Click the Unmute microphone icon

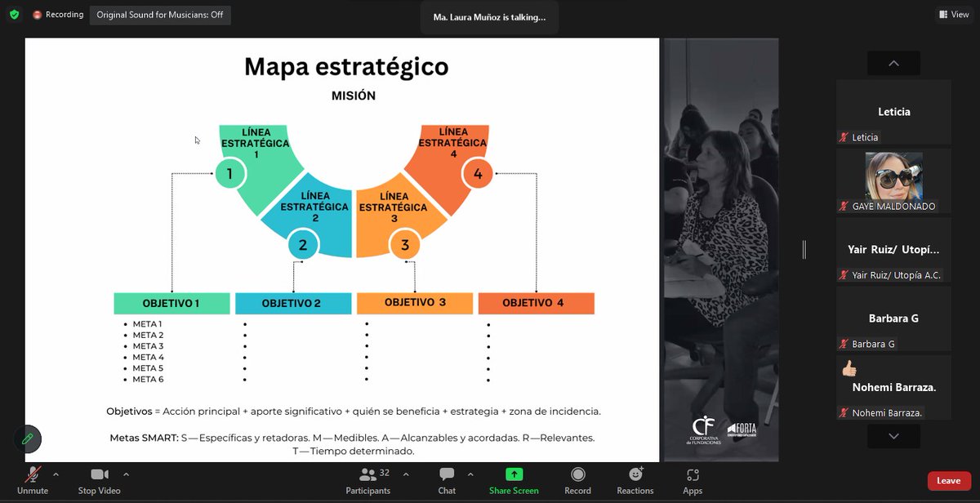(33, 475)
